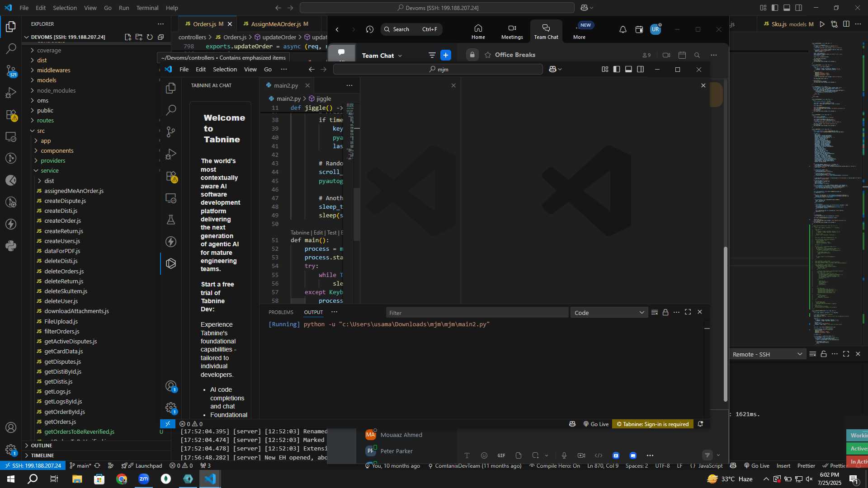This screenshot has height=488, width=868.
Task: Toggle panel in outer VS Code title bar
Action: click(x=787, y=8)
